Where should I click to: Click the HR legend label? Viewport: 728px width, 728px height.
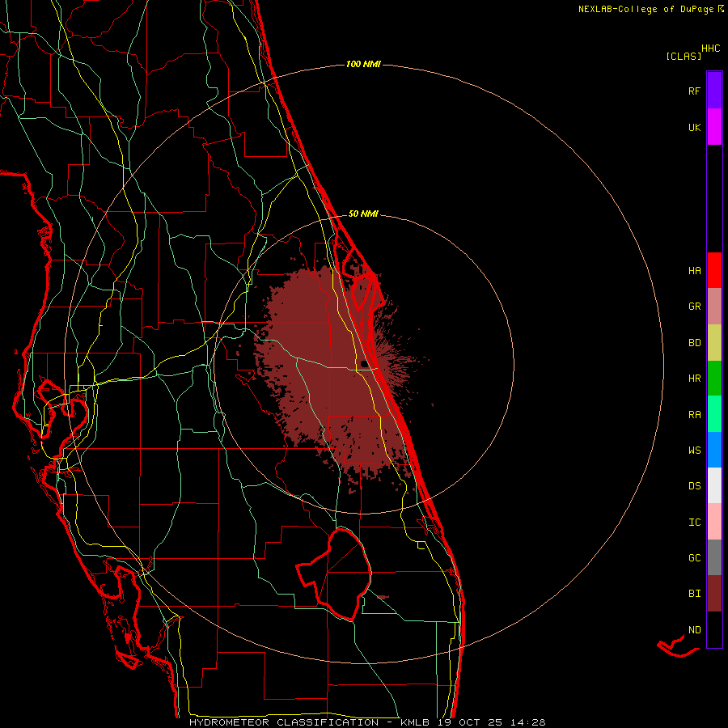point(695,379)
